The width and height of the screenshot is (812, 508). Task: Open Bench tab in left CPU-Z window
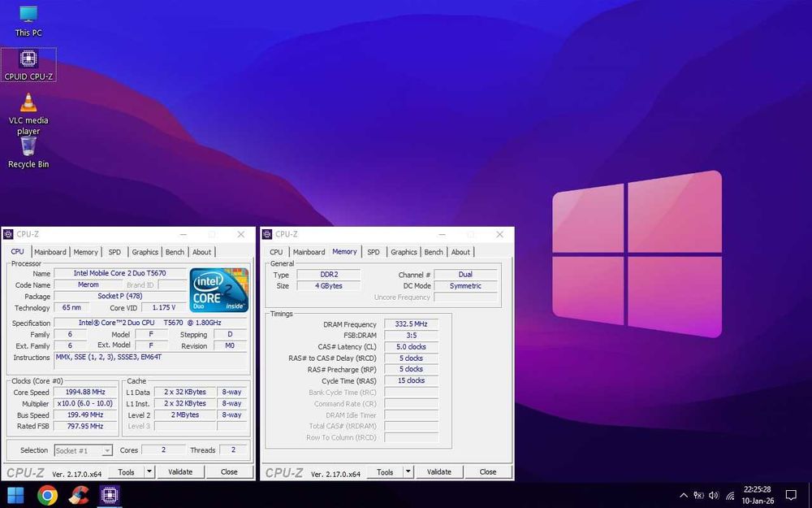point(175,252)
